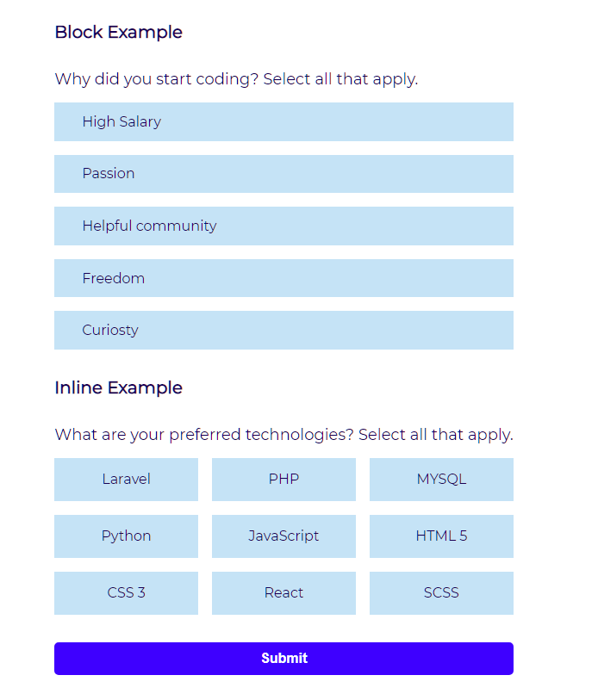Screen dimensions: 598x700
Task: Select the Curiosty option
Action: [283, 330]
